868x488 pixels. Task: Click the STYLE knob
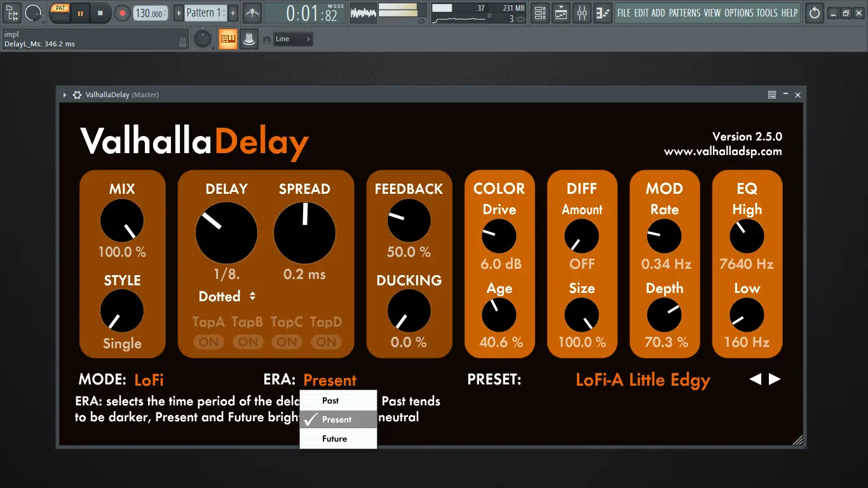(122, 311)
